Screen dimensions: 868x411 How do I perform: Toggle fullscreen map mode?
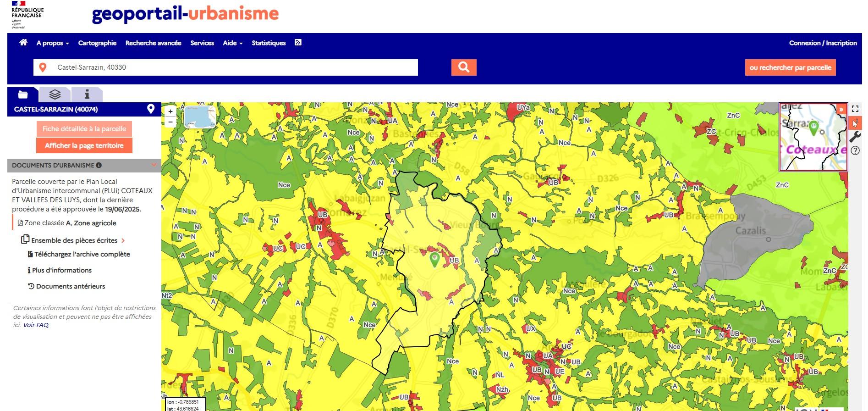(855, 109)
